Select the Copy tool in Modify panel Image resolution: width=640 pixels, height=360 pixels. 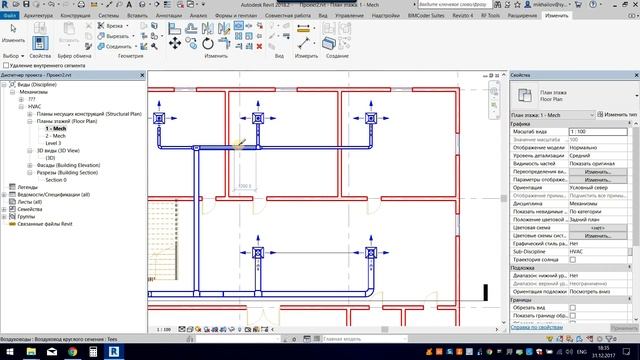tap(191, 43)
